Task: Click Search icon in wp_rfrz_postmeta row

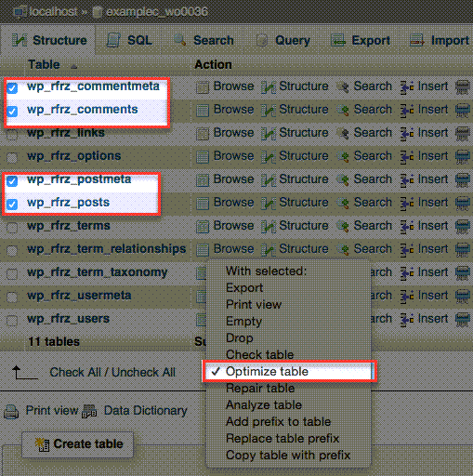Action: click(x=343, y=180)
